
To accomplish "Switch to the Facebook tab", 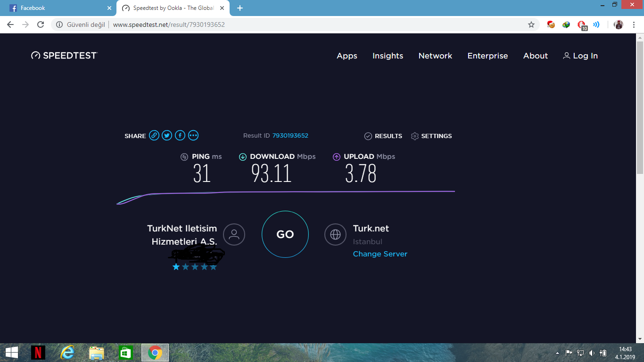I will pyautogui.click(x=58, y=8).
